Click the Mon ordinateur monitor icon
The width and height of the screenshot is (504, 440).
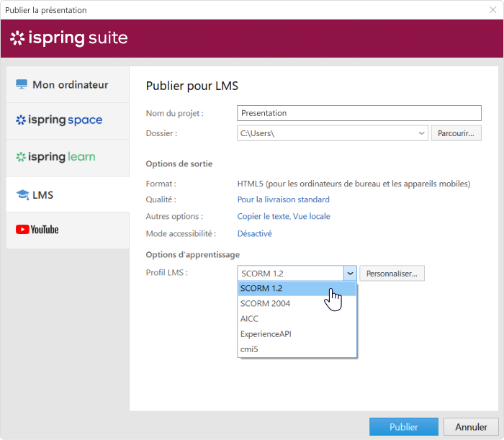tap(22, 84)
